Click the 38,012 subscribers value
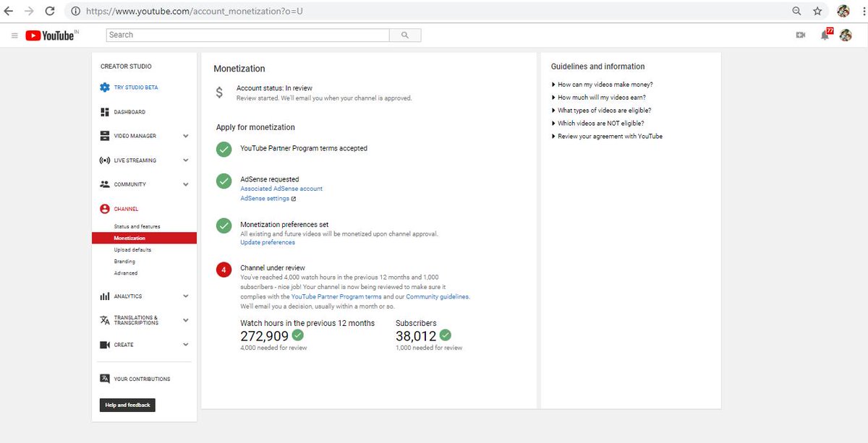 (416, 336)
